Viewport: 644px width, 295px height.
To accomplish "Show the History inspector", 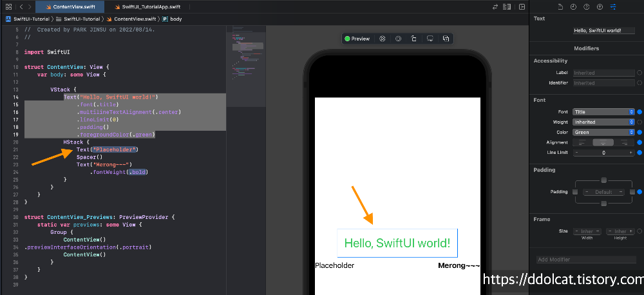I will pyautogui.click(x=574, y=6).
